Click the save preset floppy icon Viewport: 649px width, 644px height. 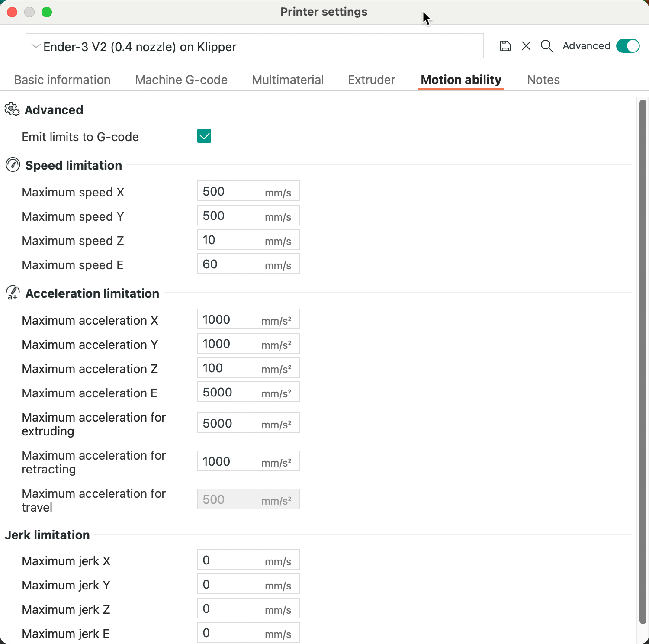[504, 46]
